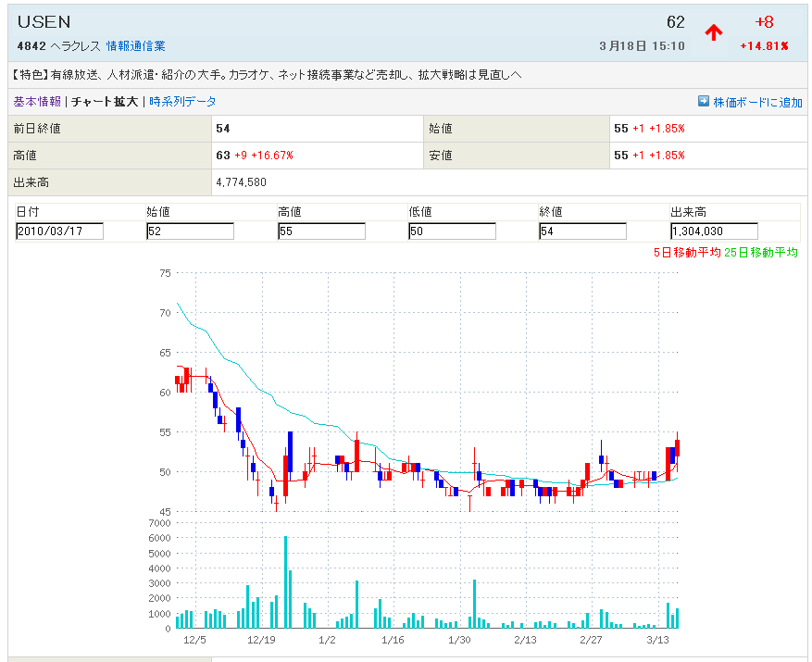Image resolution: width=812 pixels, height=662 pixels.
Task: Switch to the 基本情報 page
Action: (37, 102)
